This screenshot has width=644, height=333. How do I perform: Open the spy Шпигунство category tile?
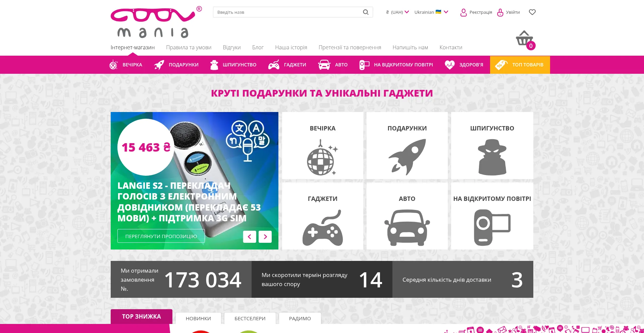coord(492,146)
